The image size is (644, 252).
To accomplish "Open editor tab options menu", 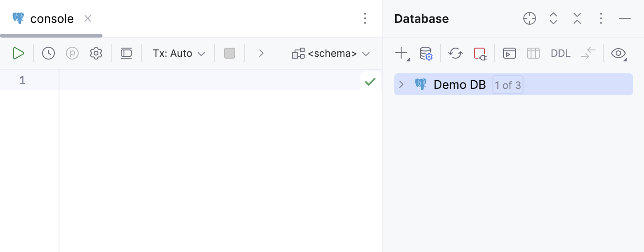I will pyautogui.click(x=365, y=18).
